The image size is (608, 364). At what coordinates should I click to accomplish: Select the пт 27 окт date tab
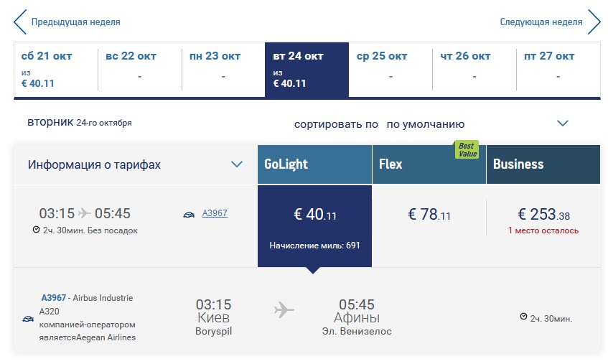tap(558, 69)
